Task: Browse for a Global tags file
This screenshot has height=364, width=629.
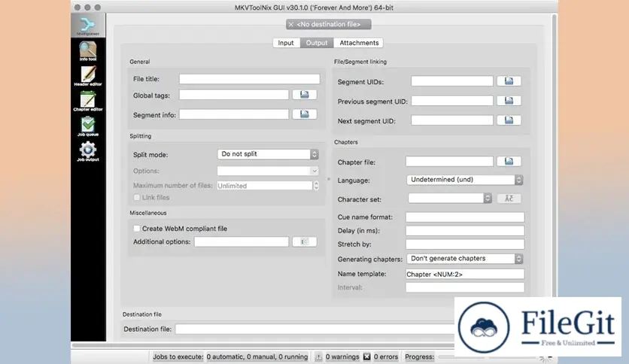Action: [x=305, y=95]
